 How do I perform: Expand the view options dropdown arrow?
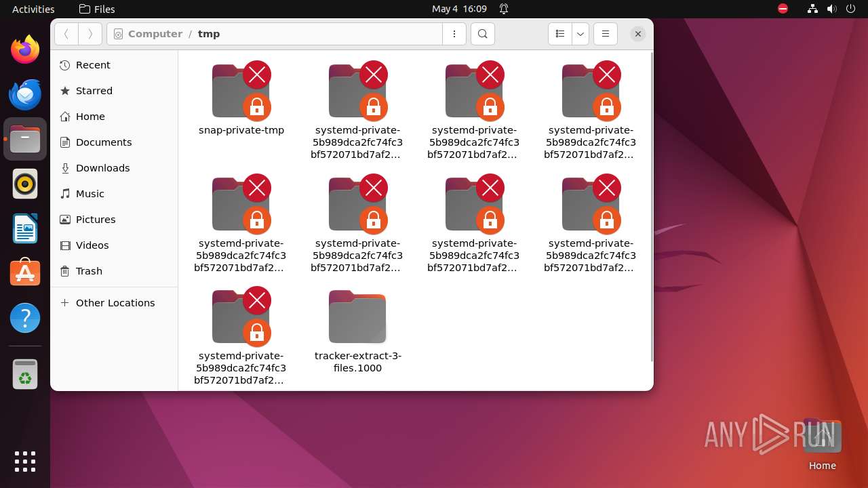point(580,34)
